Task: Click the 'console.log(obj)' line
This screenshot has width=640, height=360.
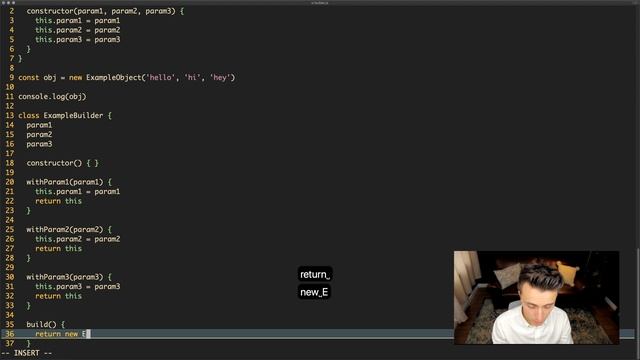Action: (x=52, y=97)
